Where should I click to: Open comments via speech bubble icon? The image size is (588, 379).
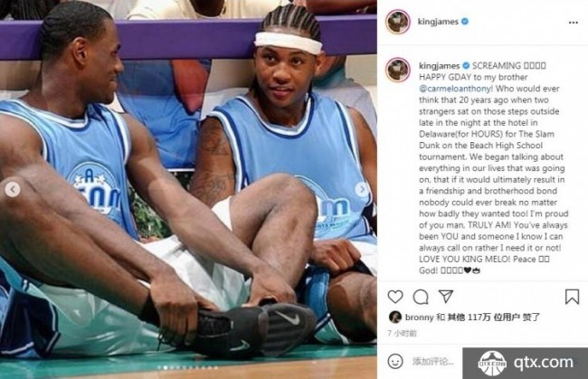(421, 297)
